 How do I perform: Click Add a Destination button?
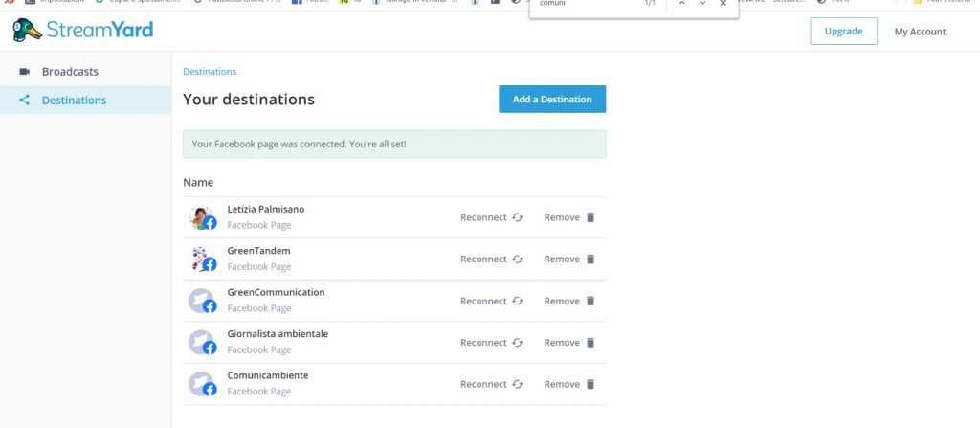coord(552,99)
